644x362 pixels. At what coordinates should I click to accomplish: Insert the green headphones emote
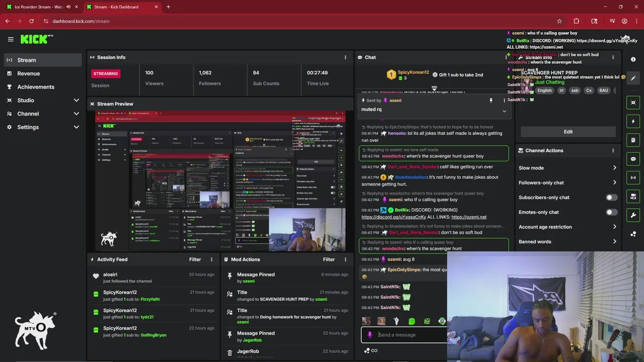click(442, 321)
